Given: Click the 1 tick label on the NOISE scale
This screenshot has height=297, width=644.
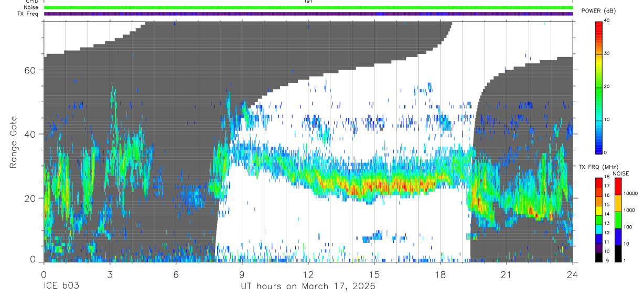Looking at the screenshot, I should pos(624,261).
